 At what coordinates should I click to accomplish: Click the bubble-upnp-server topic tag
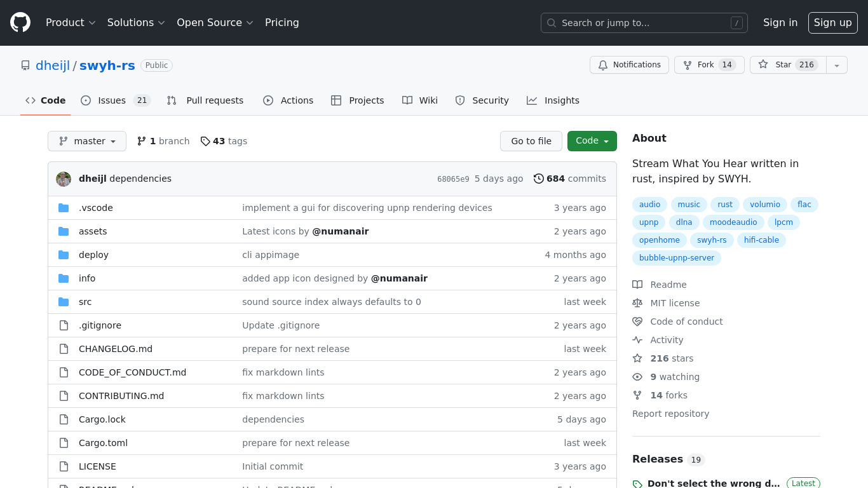[677, 258]
